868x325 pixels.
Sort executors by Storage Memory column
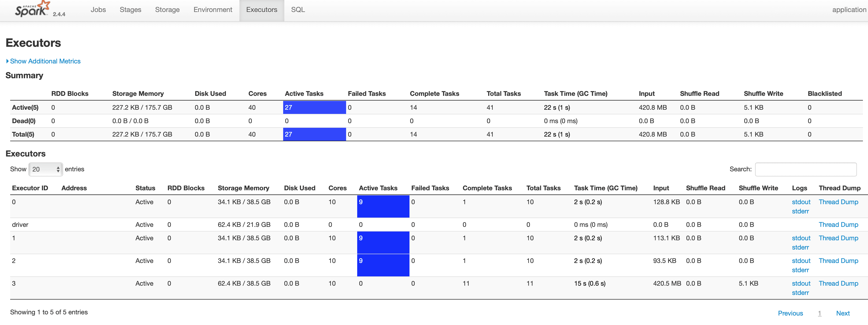[x=243, y=188]
